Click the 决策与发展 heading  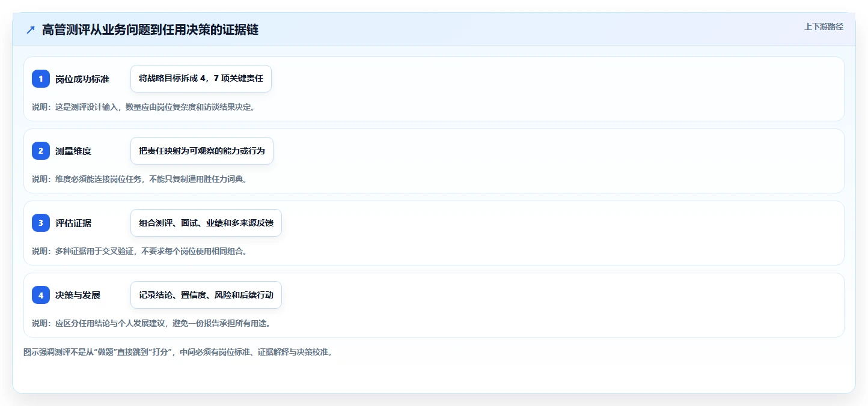(78, 295)
